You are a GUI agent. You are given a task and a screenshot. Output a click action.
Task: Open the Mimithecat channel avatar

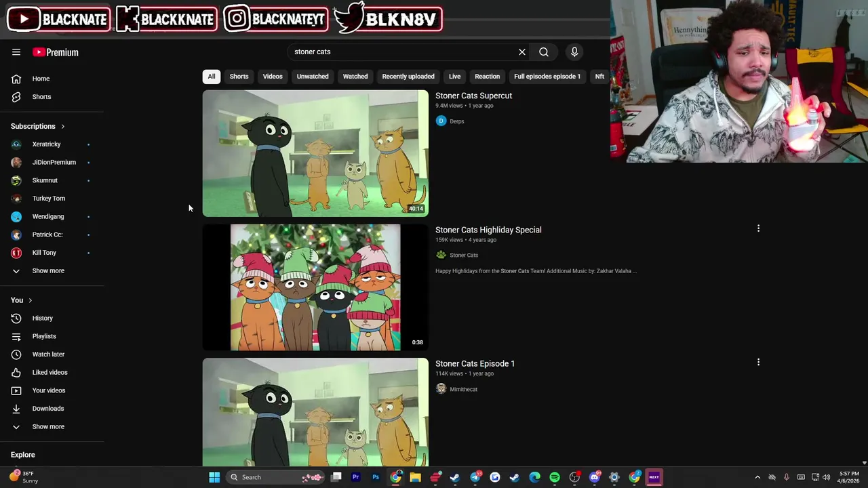(x=441, y=389)
